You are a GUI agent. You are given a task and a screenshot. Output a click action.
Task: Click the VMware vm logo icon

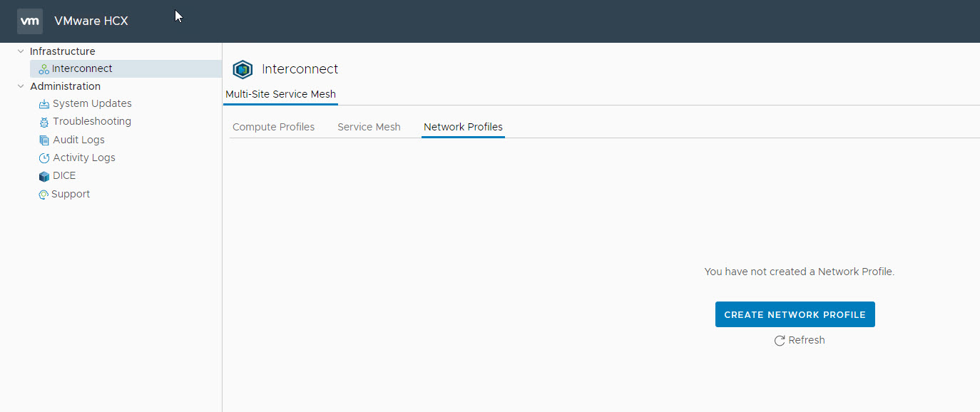click(x=30, y=21)
